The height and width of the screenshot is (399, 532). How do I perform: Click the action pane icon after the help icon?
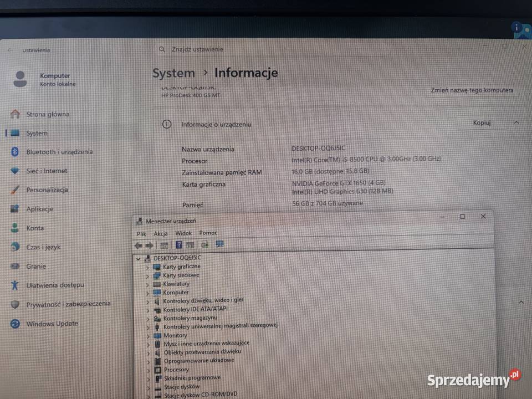click(190, 245)
